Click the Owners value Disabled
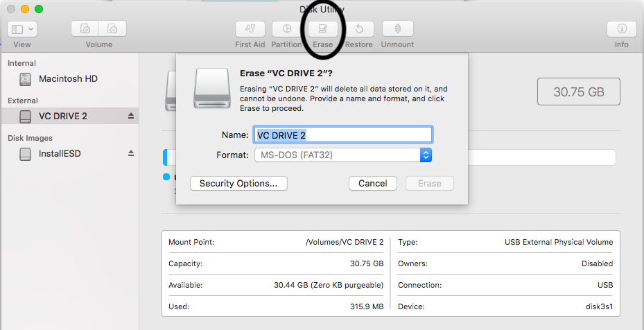Image resolution: width=644 pixels, height=330 pixels. tap(597, 263)
